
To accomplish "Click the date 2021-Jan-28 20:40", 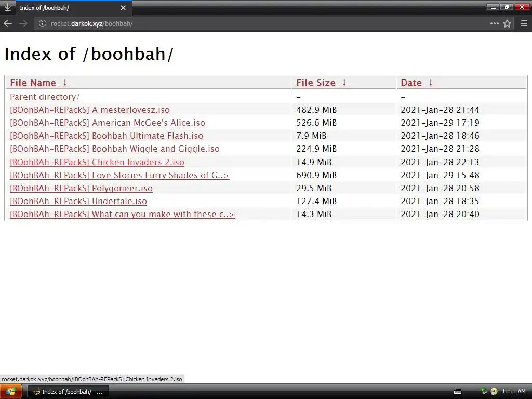I will click(440, 215).
